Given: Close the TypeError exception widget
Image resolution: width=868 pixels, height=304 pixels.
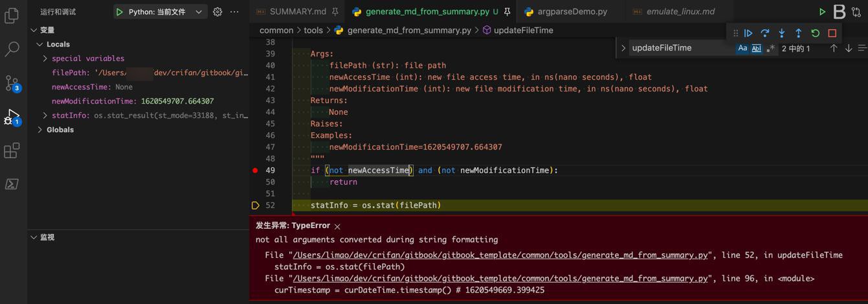Looking at the screenshot, I should tap(337, 226).
